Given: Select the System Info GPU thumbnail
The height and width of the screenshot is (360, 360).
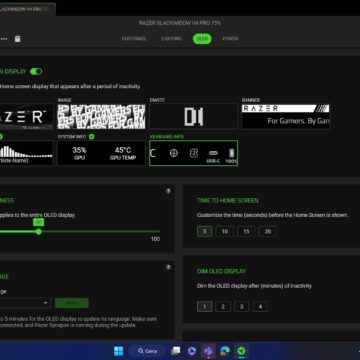Looking at the screenshot, I should tap(101, 153).
